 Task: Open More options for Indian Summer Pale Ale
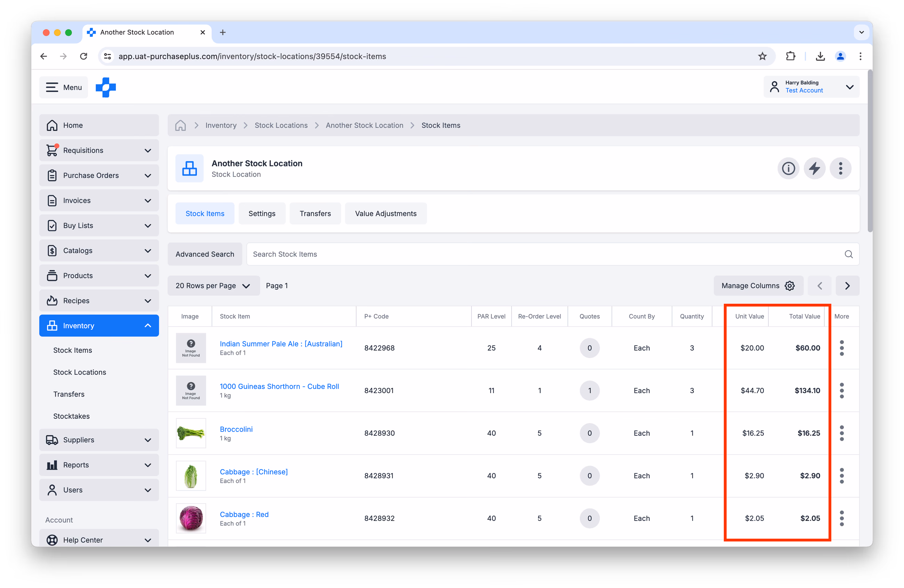(x=842, y=348)
